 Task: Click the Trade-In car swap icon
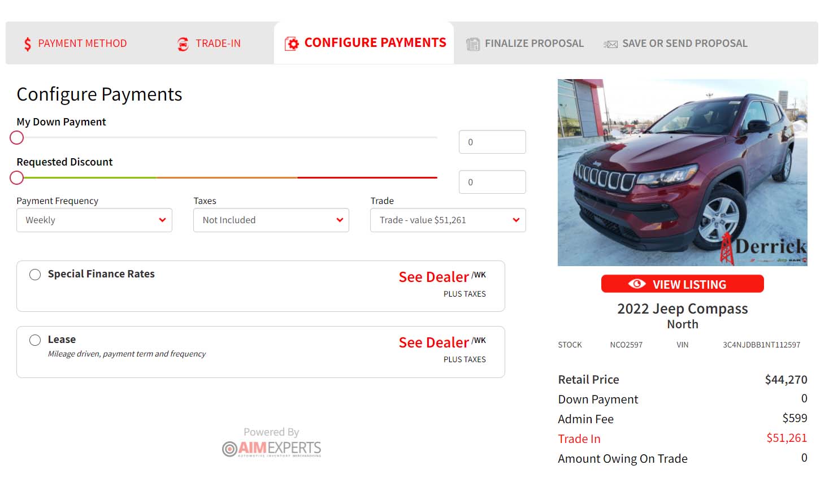tap(183, 44)
